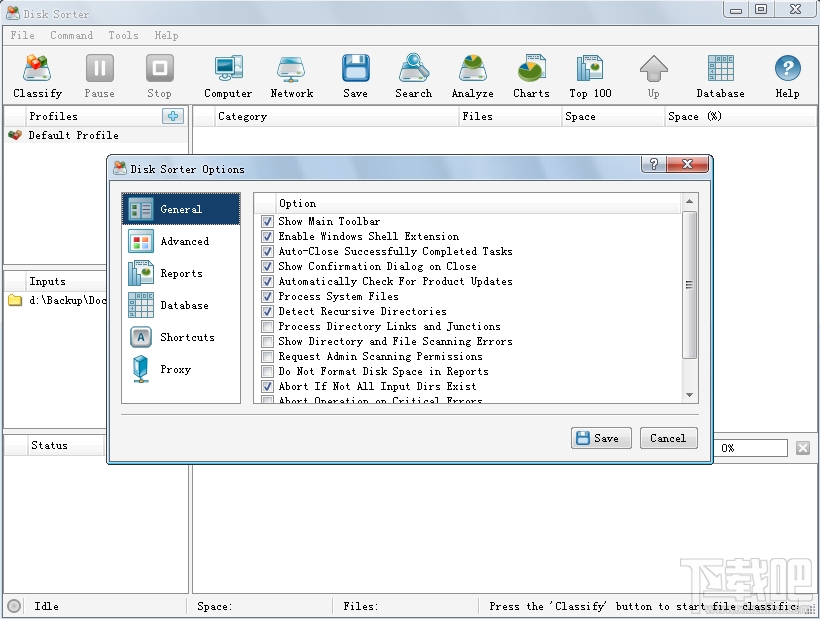The height and width of the screenshot is (619, 820).
Task: Click the Files column header
Action: [x=510, y=116]
